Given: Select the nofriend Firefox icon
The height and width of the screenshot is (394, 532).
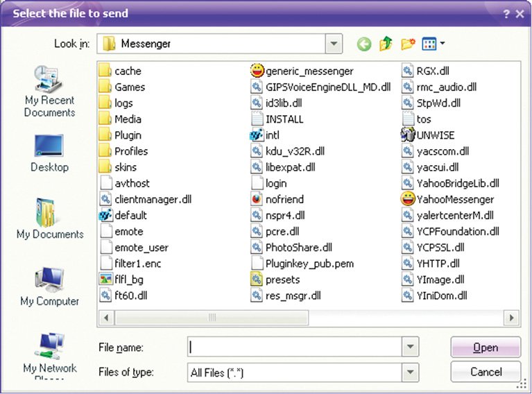Looking at the screenshot, I should (x=257, y=199).
